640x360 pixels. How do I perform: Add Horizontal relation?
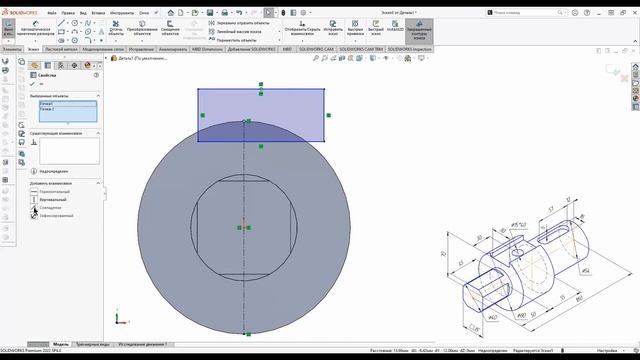50,191
